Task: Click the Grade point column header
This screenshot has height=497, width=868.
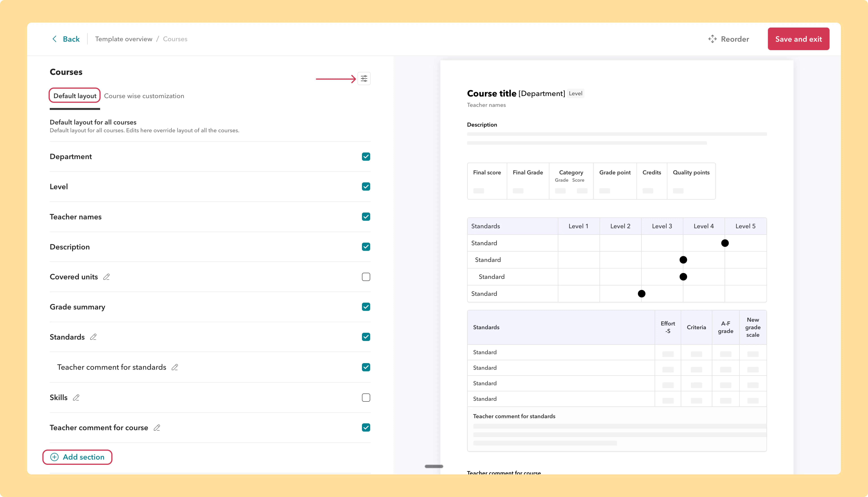Action: pyautogui.click(x=615, y=172)
